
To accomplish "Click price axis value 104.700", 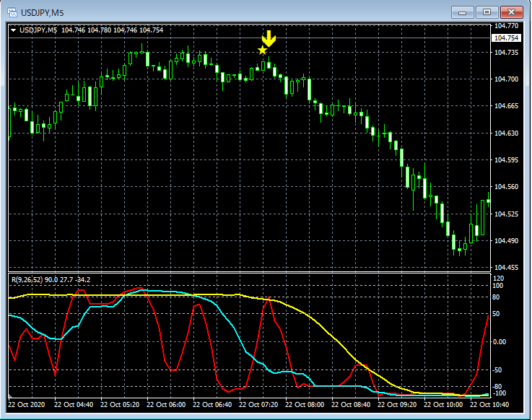I will point(506,79).
